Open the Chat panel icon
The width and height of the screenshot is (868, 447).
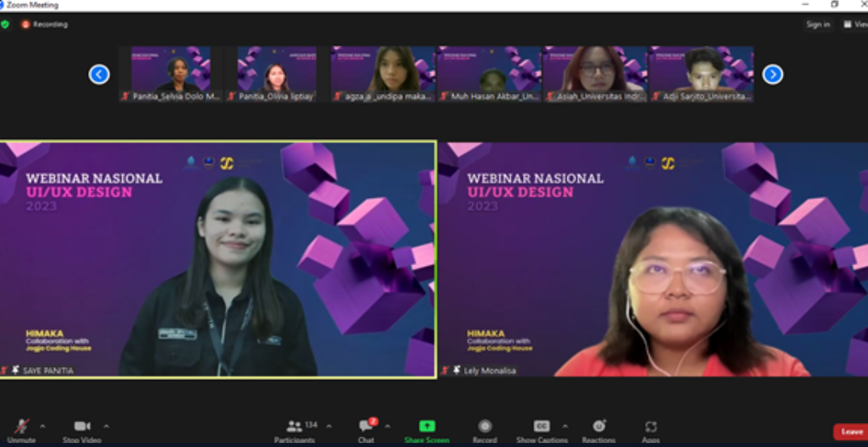point(366,426)
